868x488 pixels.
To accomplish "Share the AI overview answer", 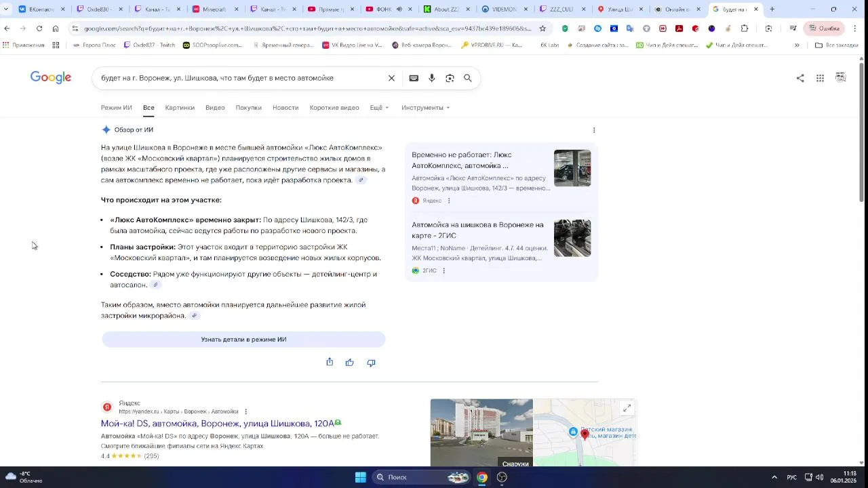I will point(330,362).
